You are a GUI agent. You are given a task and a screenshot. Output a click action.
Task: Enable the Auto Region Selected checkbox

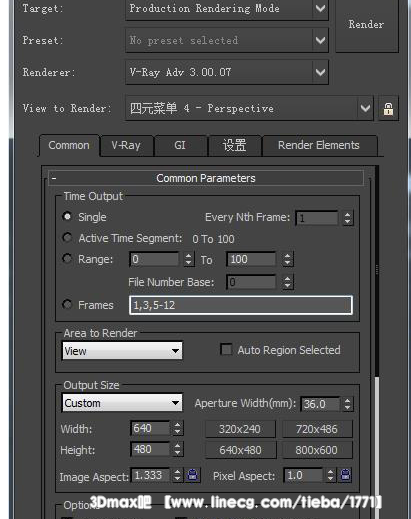tap(227, 350)
